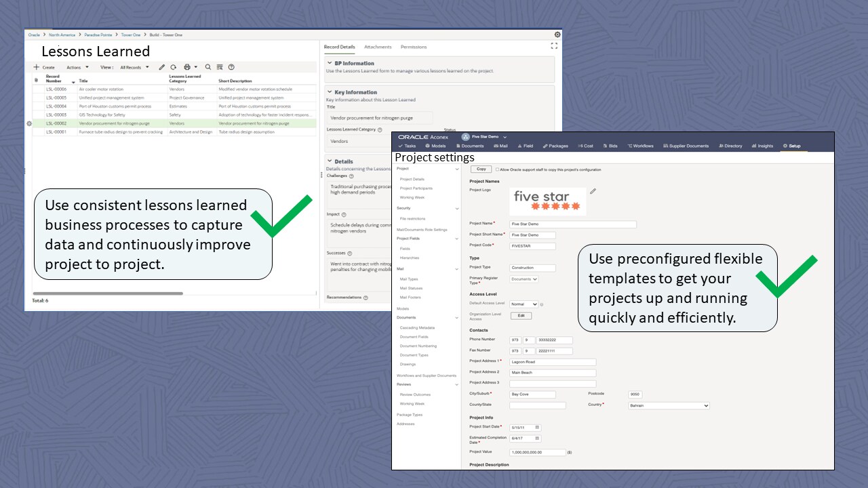Click the Edit button for Organization Level Access
868x488 pixels.
point(521,316)
